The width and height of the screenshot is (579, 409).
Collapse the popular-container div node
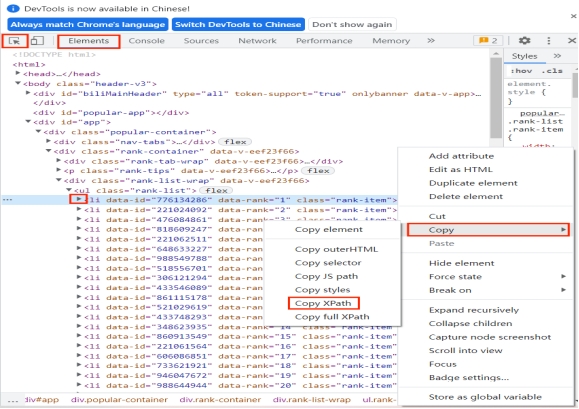tap(38, 132)
